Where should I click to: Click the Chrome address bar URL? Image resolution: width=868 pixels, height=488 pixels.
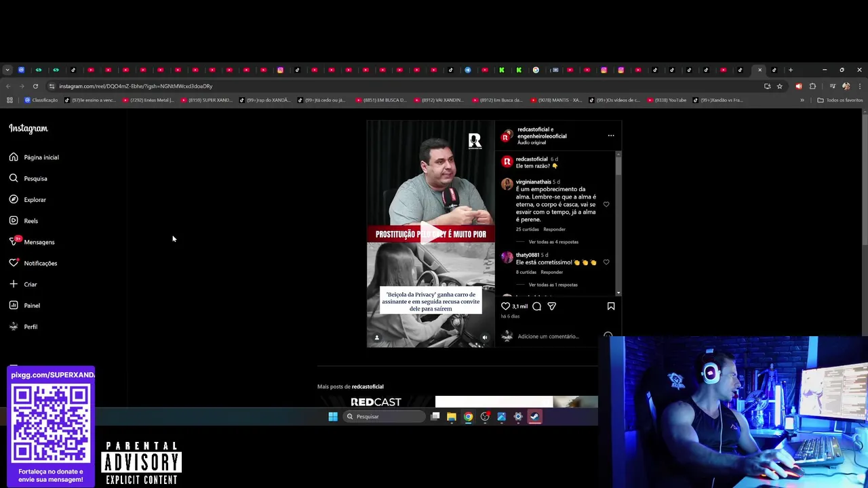tap(136, 86)
